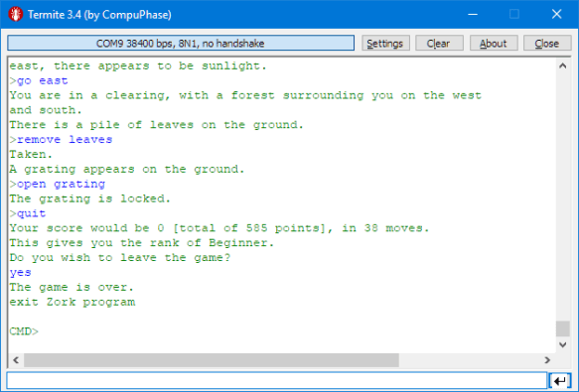Screen dimensions: 579x392
Task: Click the 'remove leaves' command line
Action: click(61, 140)
